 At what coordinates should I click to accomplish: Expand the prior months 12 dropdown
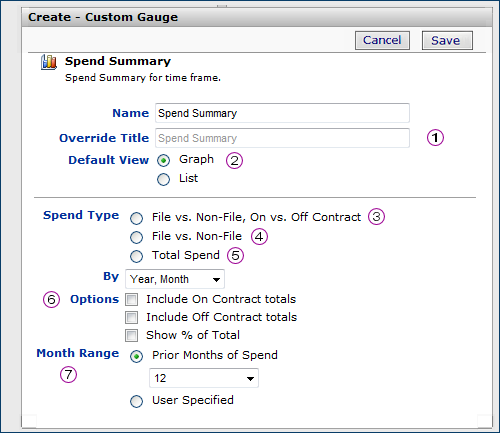204,378
